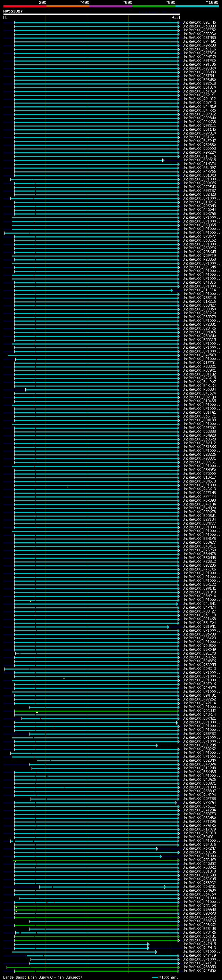Open hit UniRef100_P50883
Image resolution: width=222 pixels, height=980 pixels.
[x=199, y=26]
